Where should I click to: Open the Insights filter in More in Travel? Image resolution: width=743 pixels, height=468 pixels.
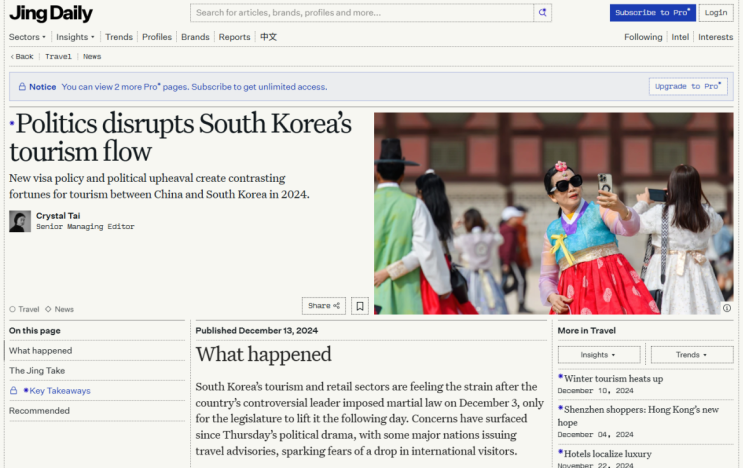[x=598, y=355]
